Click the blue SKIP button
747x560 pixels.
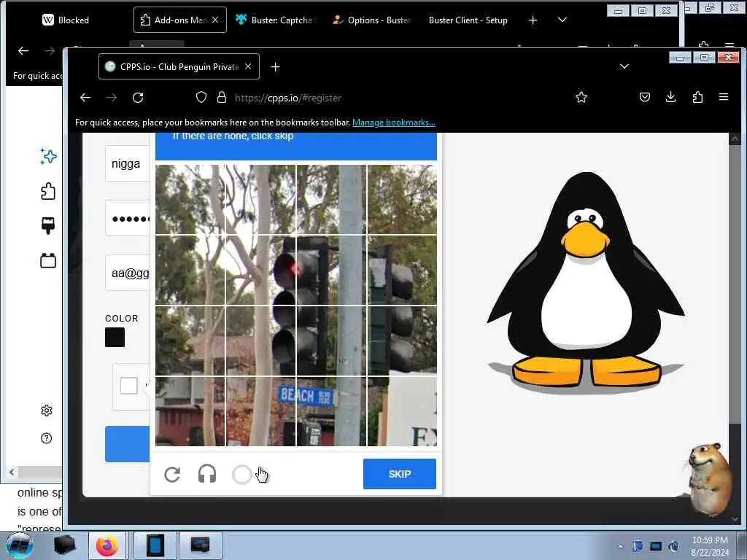coord(399,474)
